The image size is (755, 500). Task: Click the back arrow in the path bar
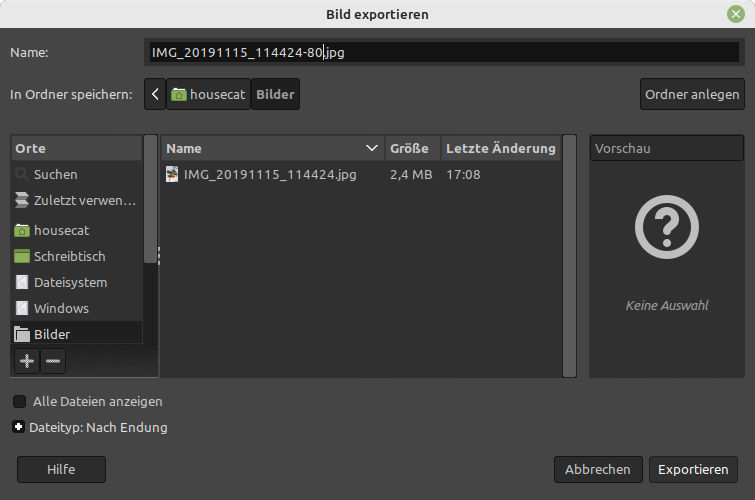(155, 95)
